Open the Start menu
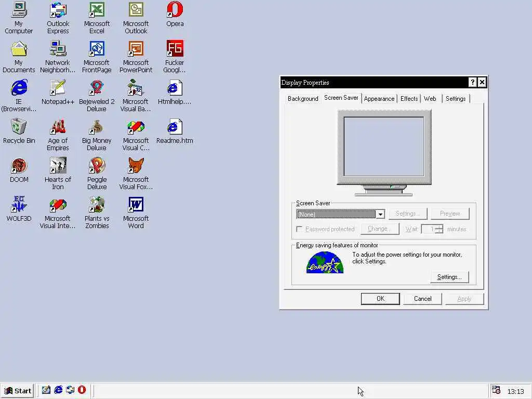 click(18, 391)
